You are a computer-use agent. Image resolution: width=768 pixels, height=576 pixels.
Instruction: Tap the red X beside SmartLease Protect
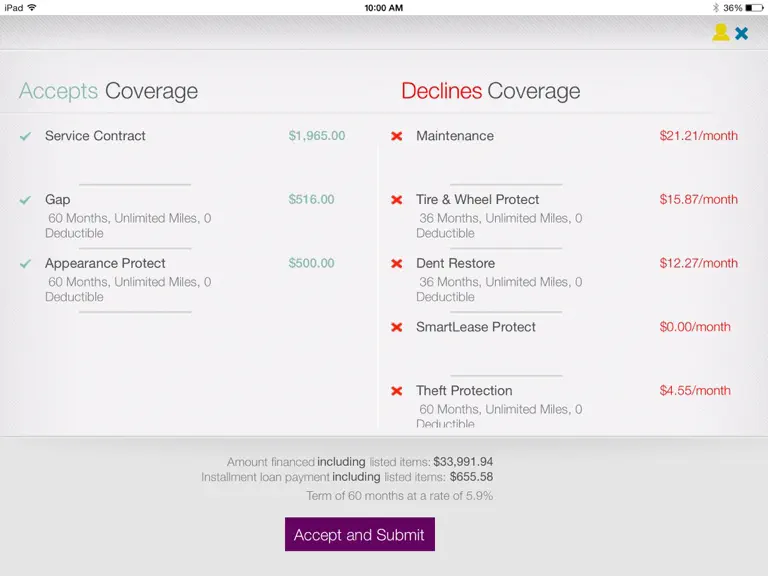(x=397, y=327)
